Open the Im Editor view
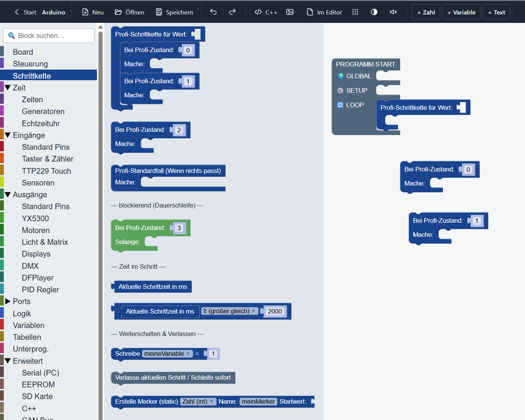This screenshot has height=420, width=525. tap(324, 12)
